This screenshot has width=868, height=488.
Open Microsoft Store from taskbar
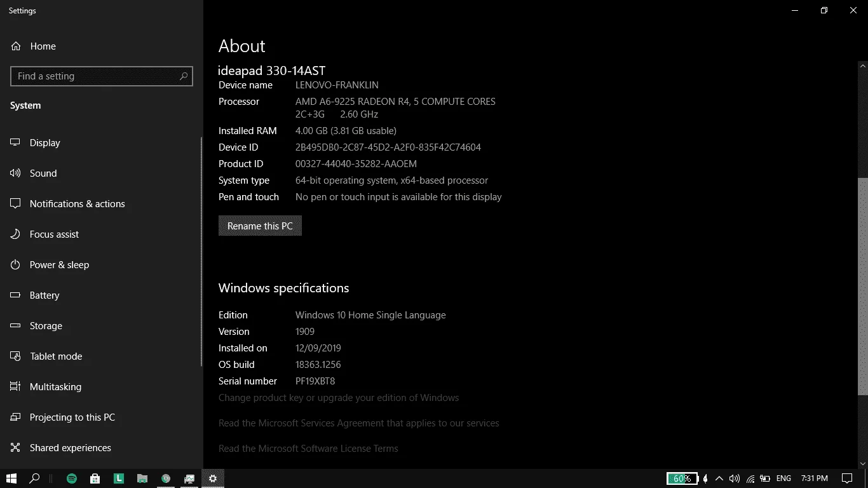[95, 478]
